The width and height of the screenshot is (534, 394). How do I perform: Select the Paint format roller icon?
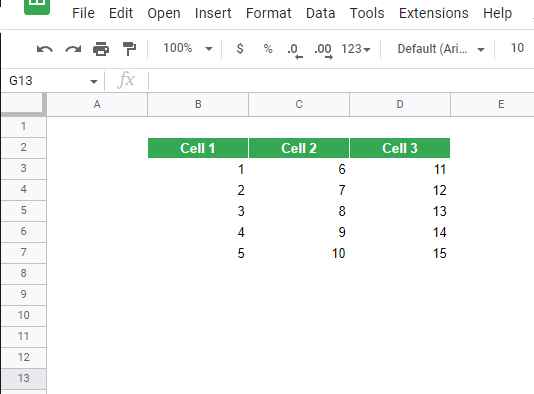[x=129, y=49]
